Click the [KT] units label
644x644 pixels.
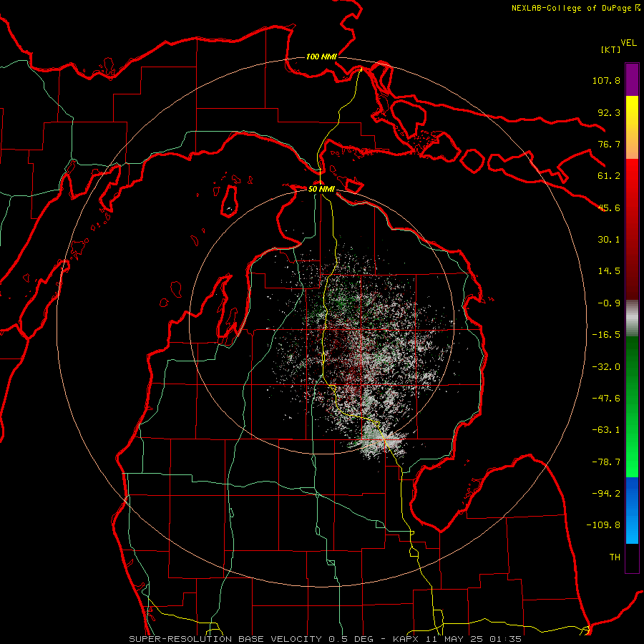pyautogui.click(x=611, y=49)
